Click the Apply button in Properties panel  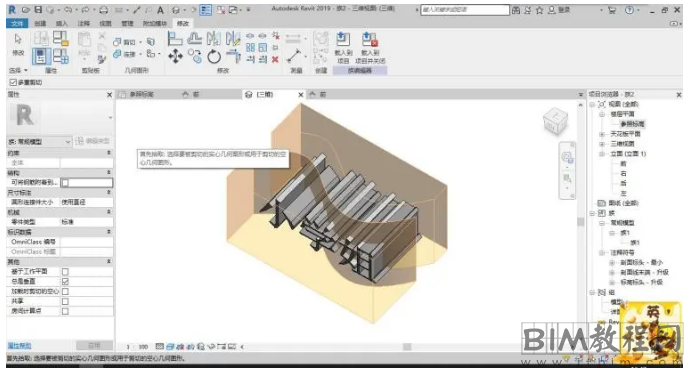[94, 346]
